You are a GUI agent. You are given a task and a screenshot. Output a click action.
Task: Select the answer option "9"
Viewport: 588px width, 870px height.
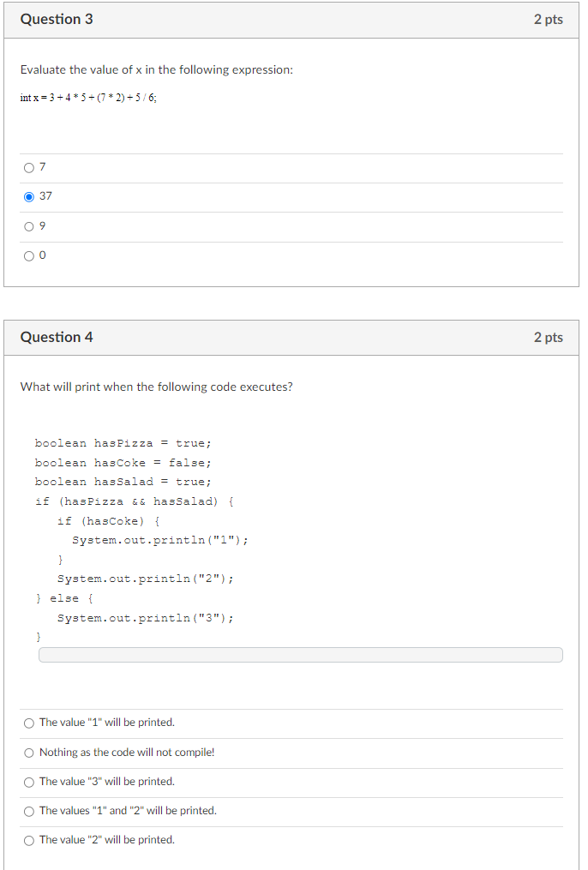pos(29,225)
